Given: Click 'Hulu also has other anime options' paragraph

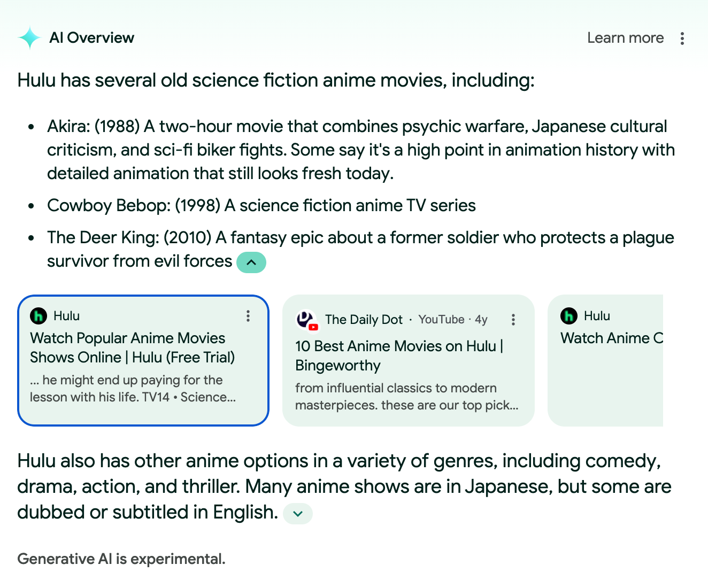Looking at the screenshot, I should coord(344,486).
